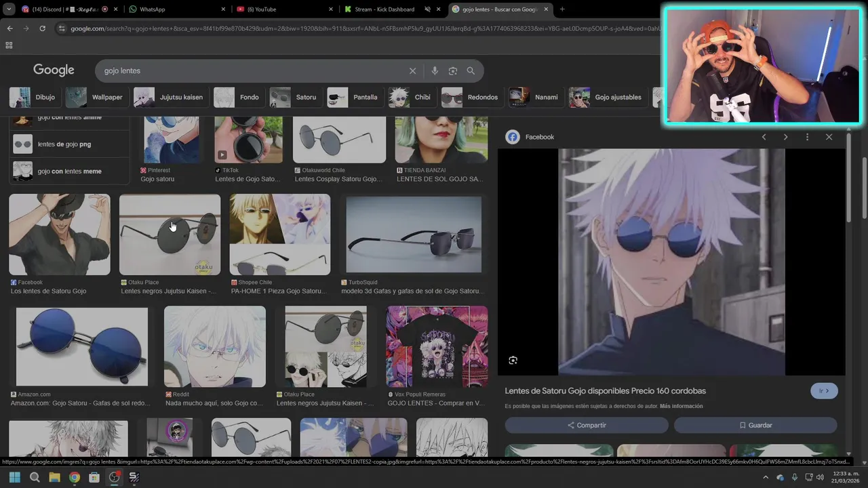The image size is (868, 488).
Task: Open the Más información copyright link
Action: tap(681, 406)
